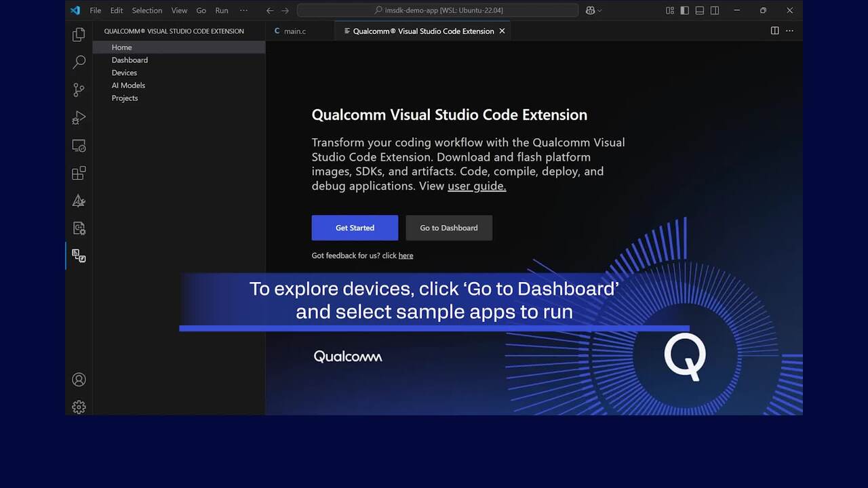Open the Copilot chat icon
This screenshot has height=488, width=868.
tap(590, 10)
